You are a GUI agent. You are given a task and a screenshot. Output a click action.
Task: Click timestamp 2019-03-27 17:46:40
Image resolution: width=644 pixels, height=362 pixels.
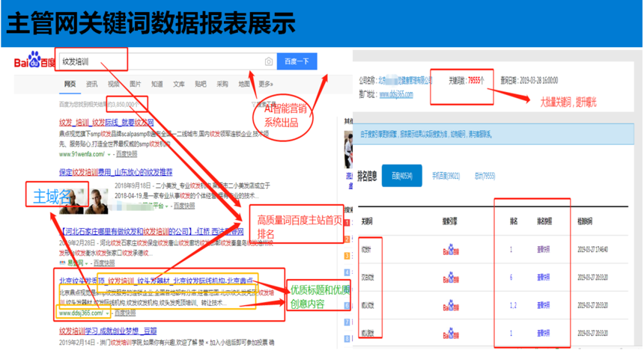coord(592,249)
